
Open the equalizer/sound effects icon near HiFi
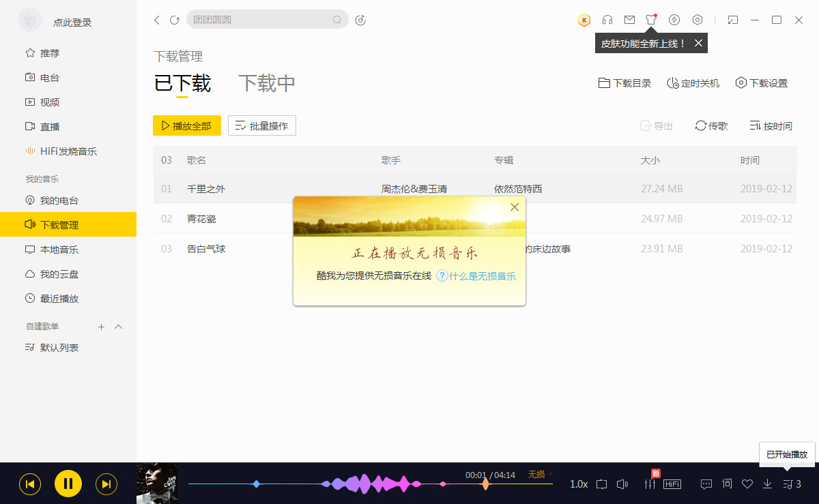pyautogui.click(x=649, y=484)
